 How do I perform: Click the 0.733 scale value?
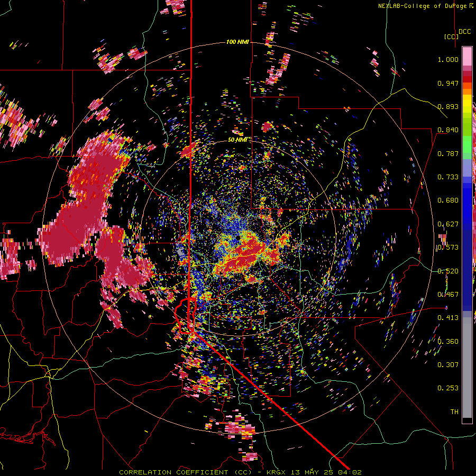click(448, 177)
